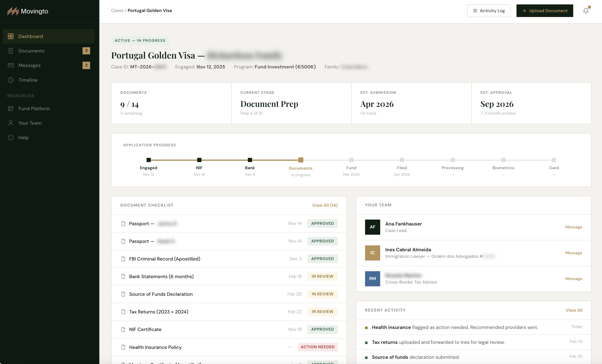
Task: Click FBI Criminal Record document file icon
Action: (x=123, y=259)
